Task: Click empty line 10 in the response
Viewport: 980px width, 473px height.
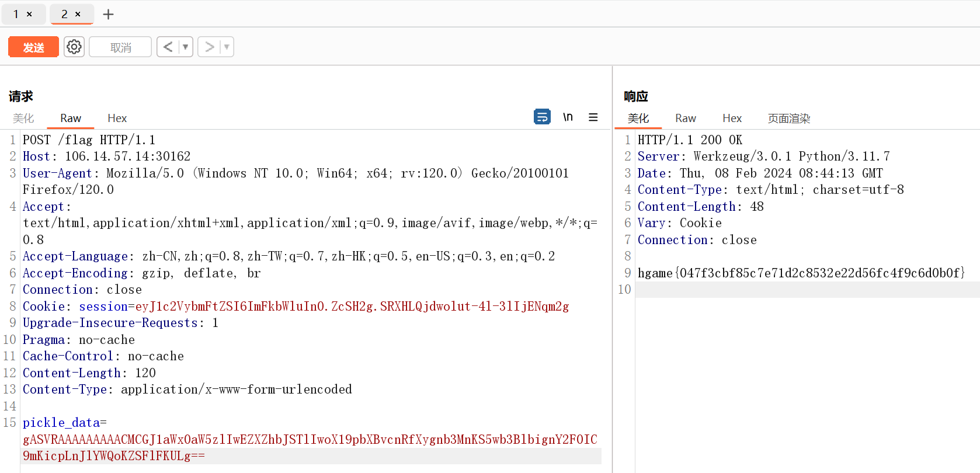Action: pyautogui.click(x=807, y=290)
